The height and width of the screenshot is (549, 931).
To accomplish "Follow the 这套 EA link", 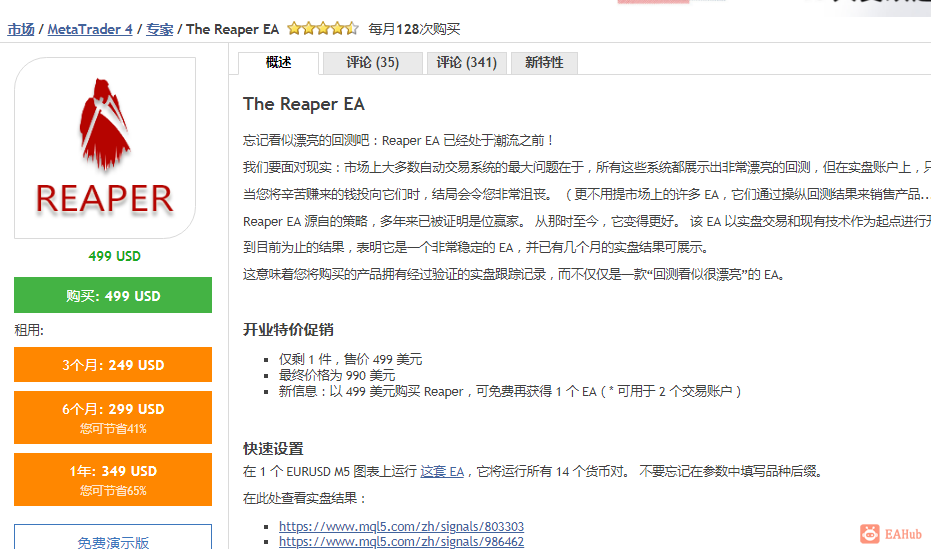I will point(442,471).
